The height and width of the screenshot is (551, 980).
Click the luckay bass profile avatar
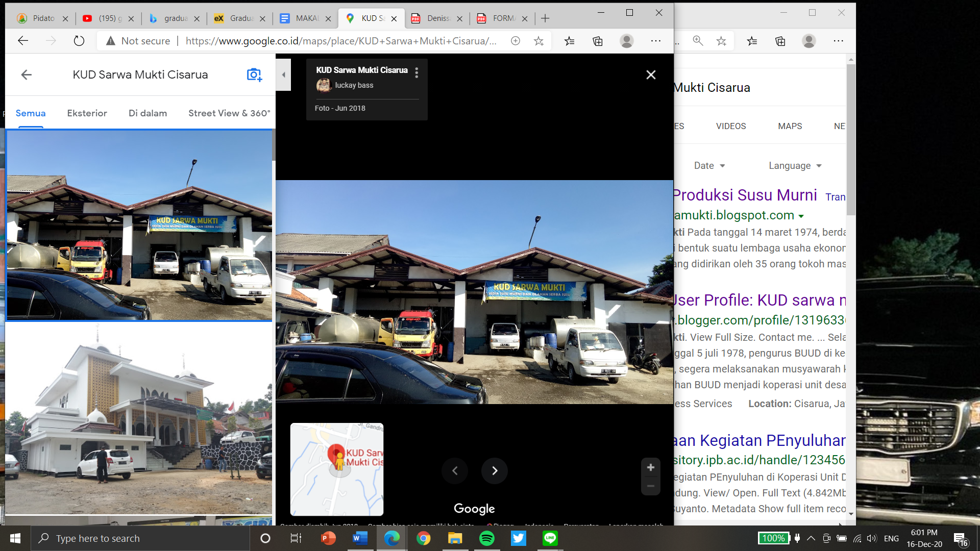pos(324,85)
